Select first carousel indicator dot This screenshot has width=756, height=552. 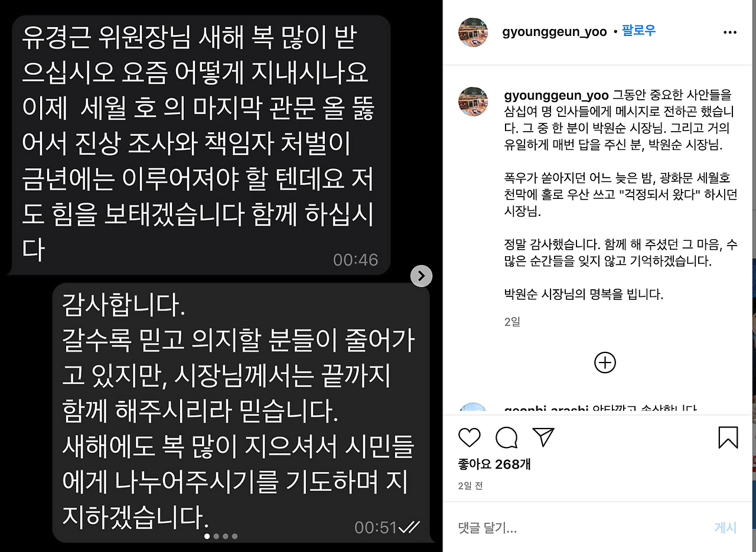[x=207, y=536]
